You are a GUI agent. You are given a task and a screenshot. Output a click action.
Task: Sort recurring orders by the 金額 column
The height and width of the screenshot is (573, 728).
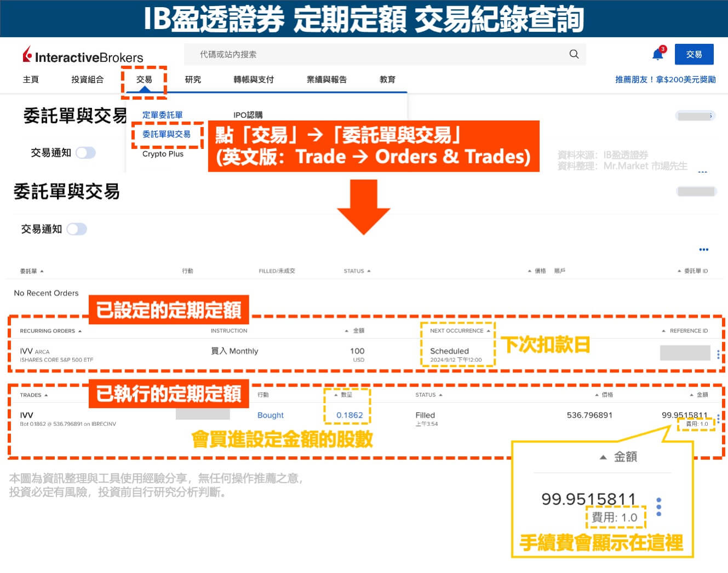354,331
